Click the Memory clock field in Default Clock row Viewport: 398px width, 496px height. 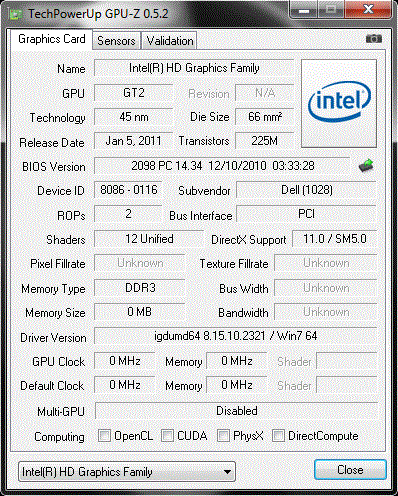tap(237, 385)
